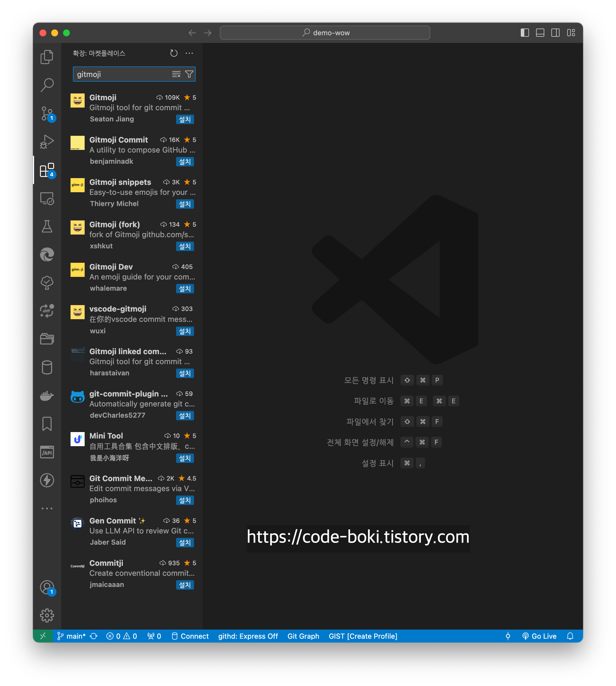Open the extension filter dropdown
The image size is (616, 686).
pos(189,74)
